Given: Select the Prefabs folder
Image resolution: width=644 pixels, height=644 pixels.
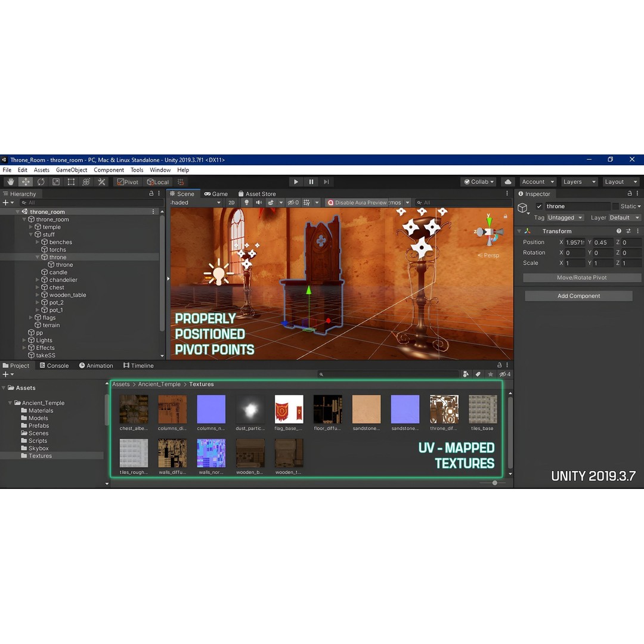Looking at the screenshot, I should pyautogui.click(x=39, y=426).
